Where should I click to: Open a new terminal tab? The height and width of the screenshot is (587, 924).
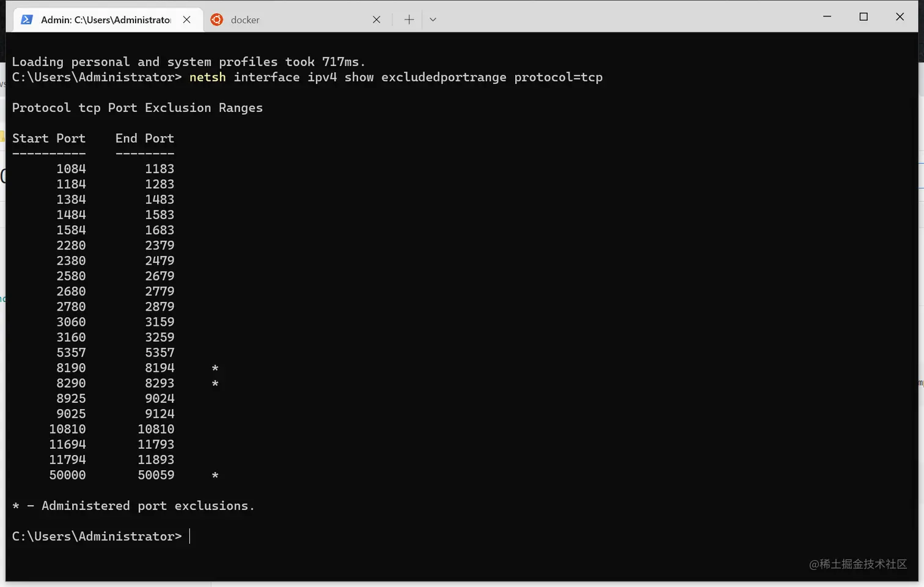pyautogui.click(x=409, y=20)
